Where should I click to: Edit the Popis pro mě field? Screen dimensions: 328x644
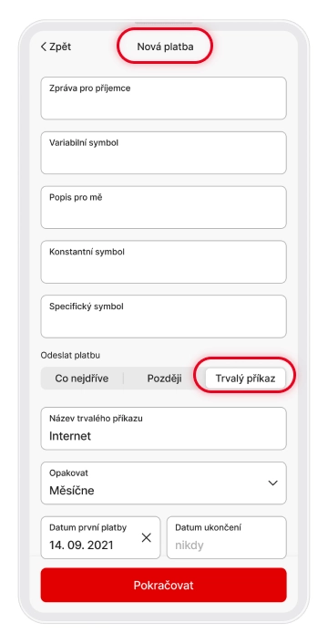coord(164,207)
